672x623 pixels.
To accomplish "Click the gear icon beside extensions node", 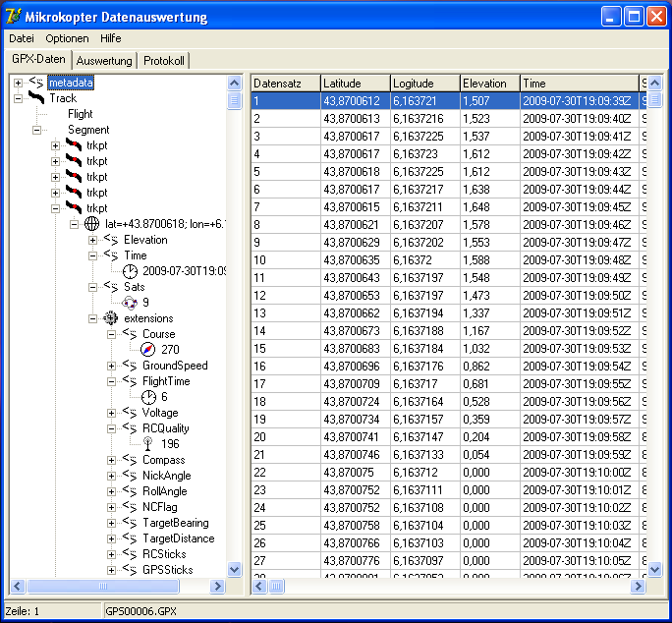I will point(110,318).
